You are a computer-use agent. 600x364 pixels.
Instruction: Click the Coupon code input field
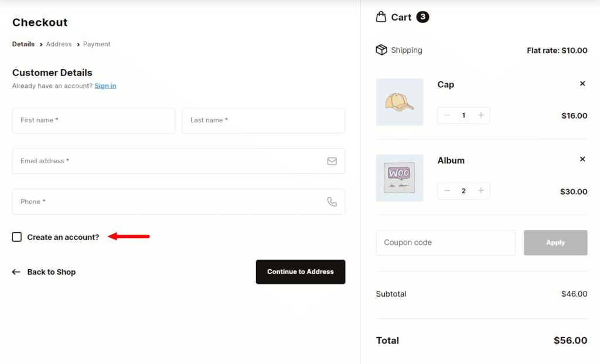(445, 242)
